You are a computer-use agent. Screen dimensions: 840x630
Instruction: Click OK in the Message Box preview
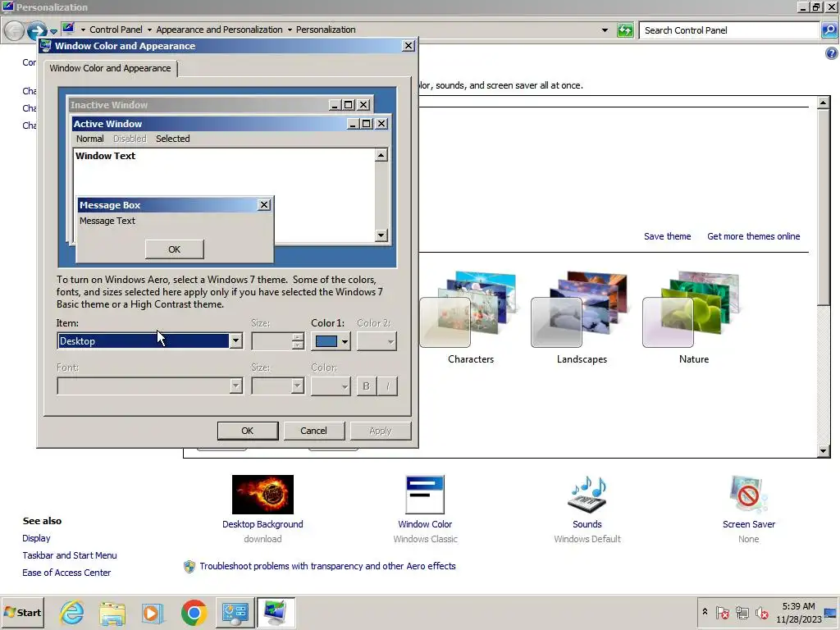[x=174, y=249]
